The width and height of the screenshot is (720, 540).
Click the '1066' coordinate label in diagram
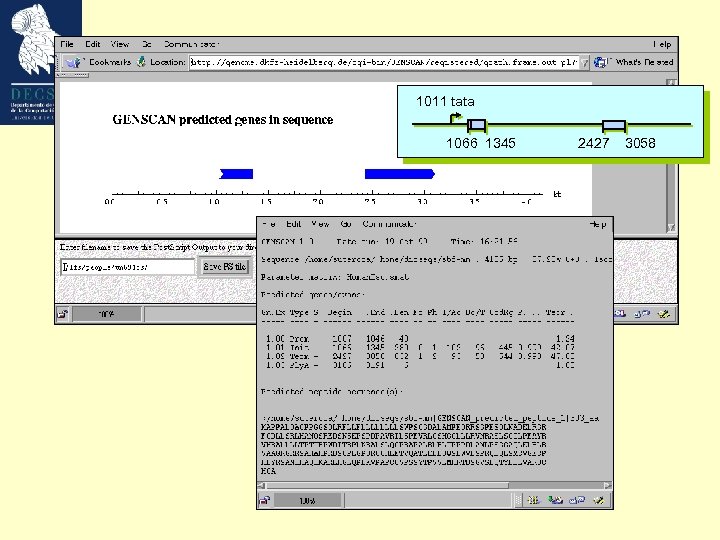tap(462, 143)
